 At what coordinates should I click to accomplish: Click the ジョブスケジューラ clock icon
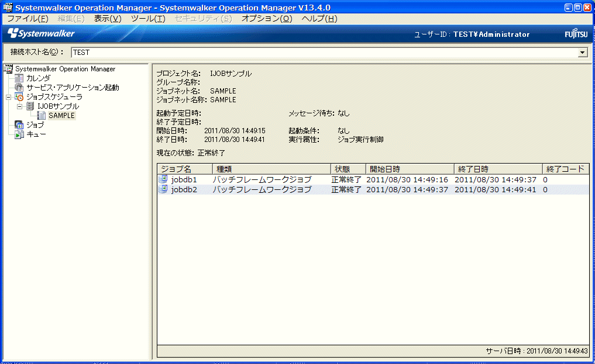click(19, 97)
